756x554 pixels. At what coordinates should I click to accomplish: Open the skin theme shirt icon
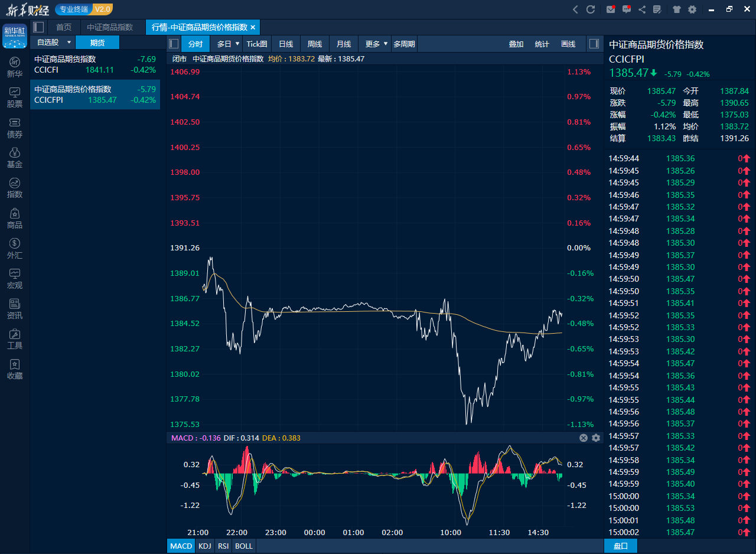[x=677, y=9]
